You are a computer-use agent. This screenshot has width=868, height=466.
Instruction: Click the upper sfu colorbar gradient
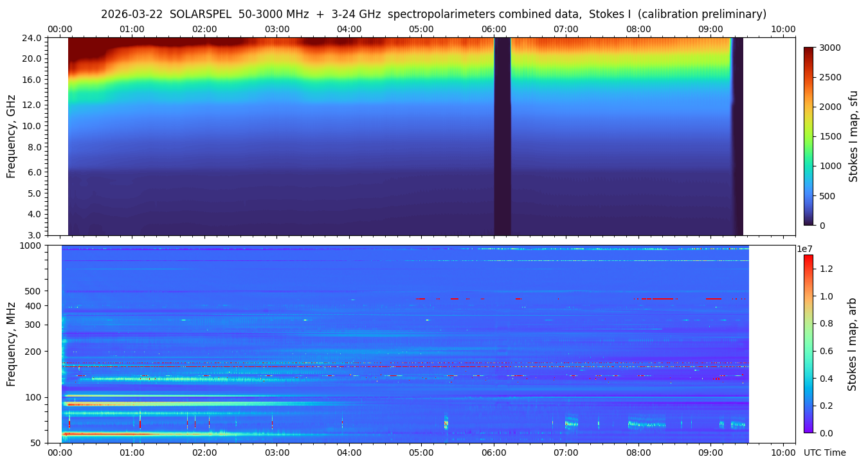point(808,136)
